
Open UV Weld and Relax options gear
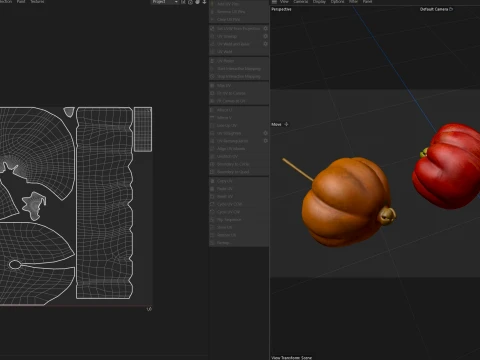(x=266, y=44)
